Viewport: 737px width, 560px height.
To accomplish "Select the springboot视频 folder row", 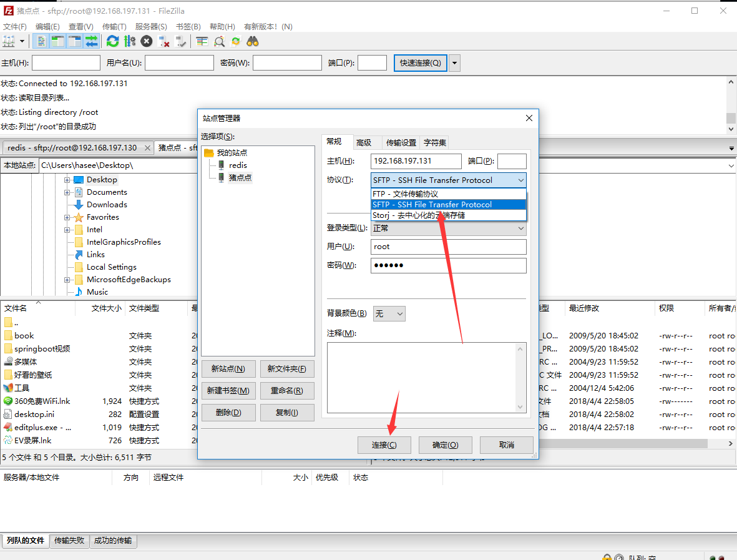I will (99, 349).
